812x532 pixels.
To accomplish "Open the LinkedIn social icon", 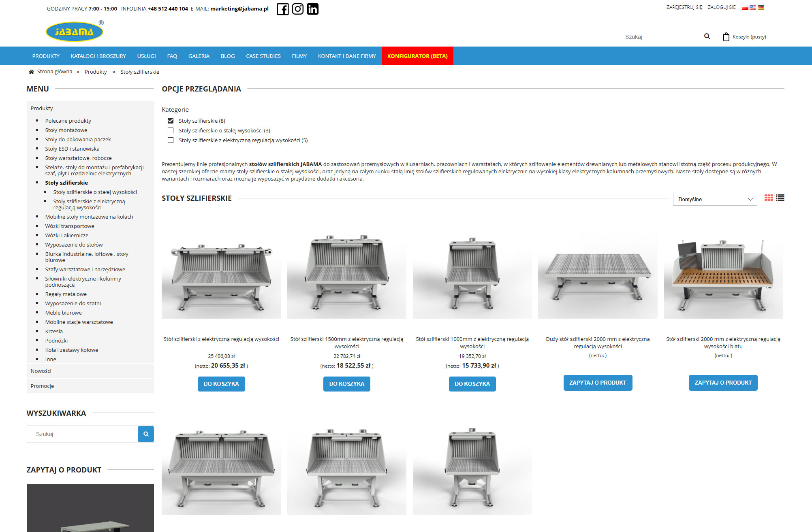I will [x=312, y=9].
